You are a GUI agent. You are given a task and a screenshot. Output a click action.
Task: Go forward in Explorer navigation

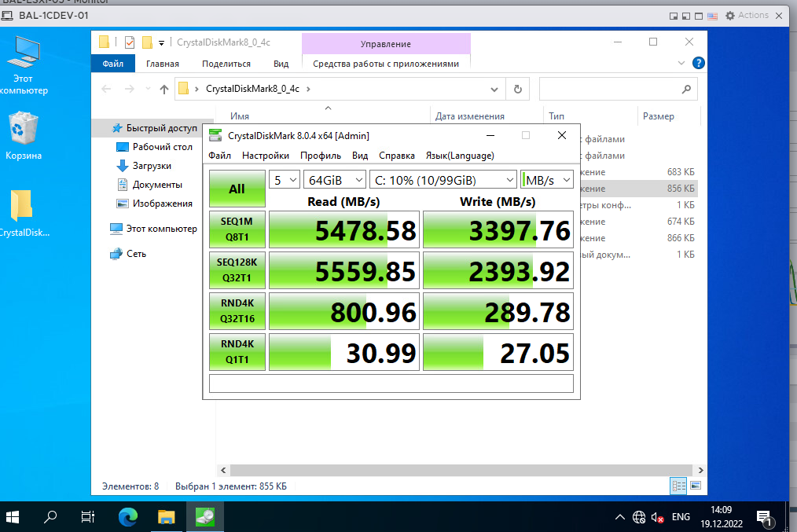130,89
